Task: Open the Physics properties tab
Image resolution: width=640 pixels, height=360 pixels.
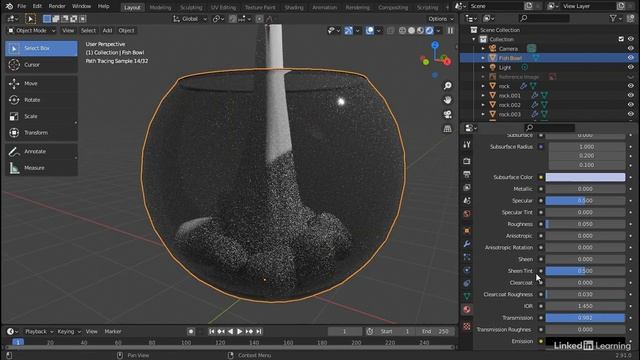Action: 467,270
